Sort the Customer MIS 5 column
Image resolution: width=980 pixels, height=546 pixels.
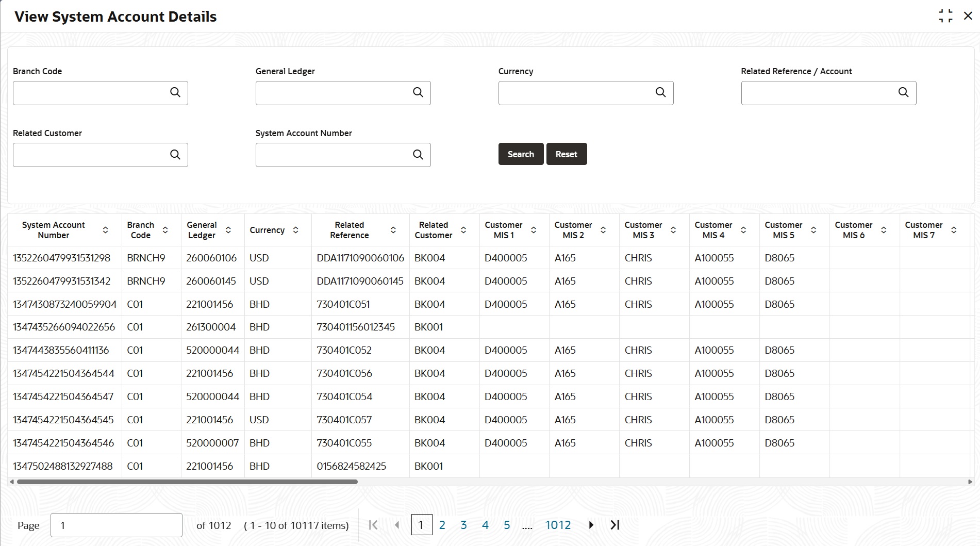813,230
